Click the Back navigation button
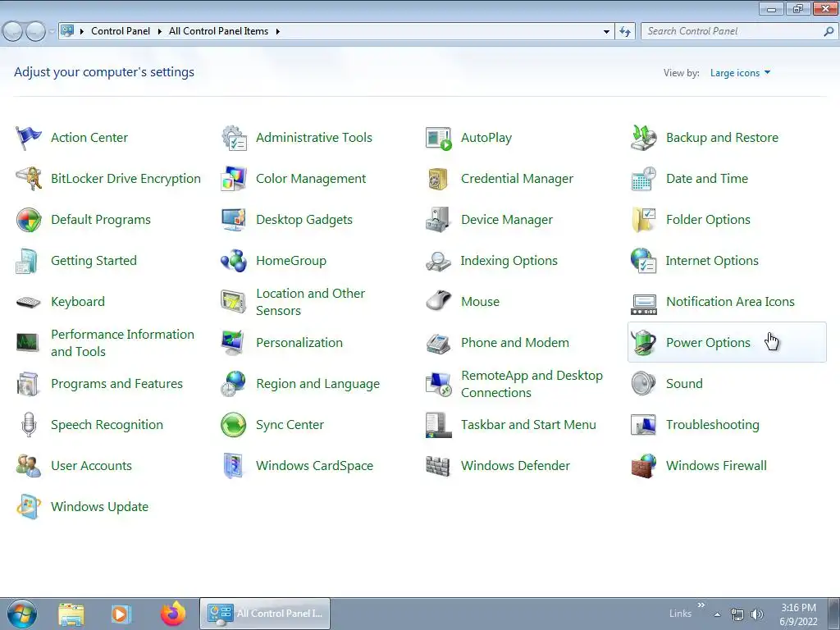The image size is (840, 630). click(x=12, y=32)
